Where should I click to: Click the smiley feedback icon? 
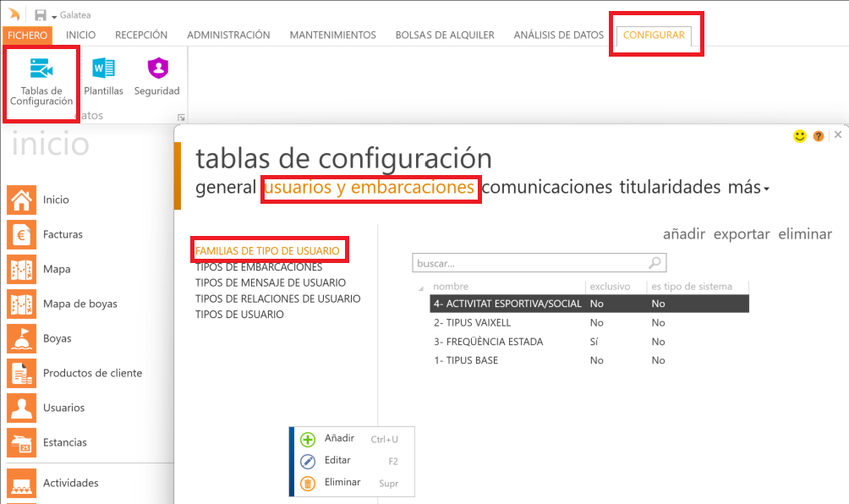click(799, 136)
